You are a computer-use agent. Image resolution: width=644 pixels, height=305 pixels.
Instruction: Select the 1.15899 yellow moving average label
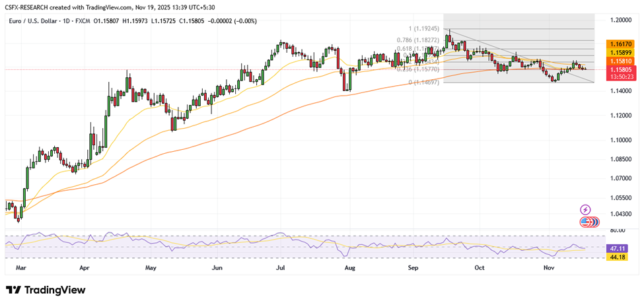pyautogui.click(x=619, y=51)
